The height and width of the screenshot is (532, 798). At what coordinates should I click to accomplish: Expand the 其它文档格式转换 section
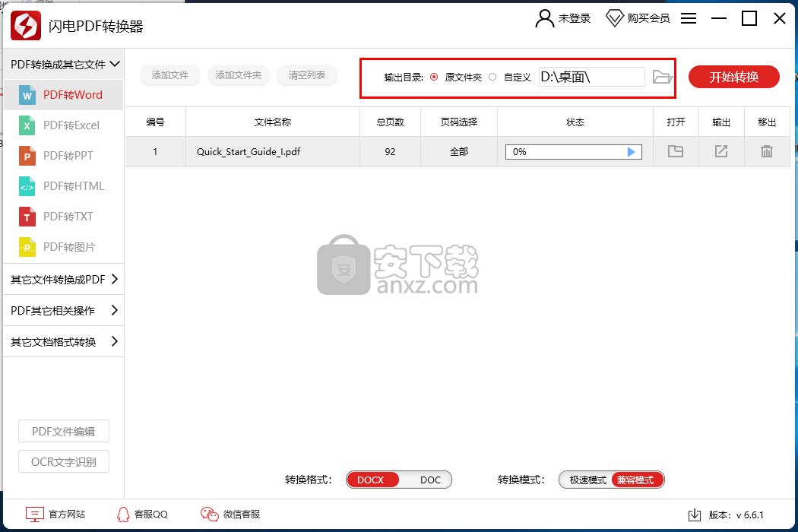click(x=64, y=341)
